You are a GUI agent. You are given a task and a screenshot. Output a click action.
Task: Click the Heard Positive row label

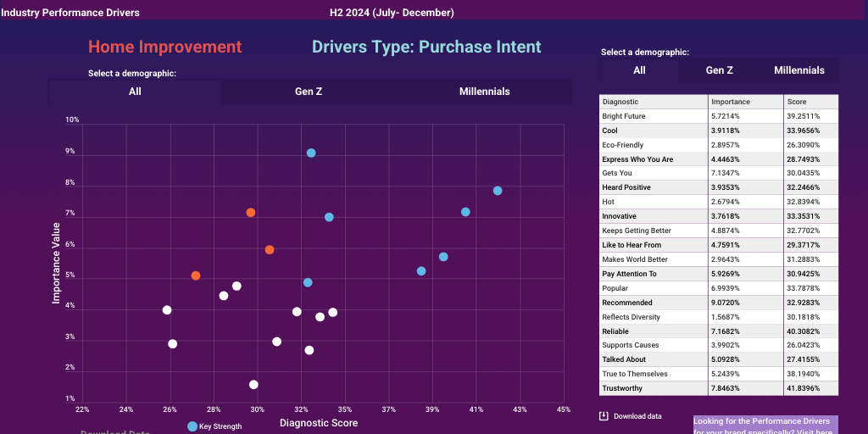point(626,187)
